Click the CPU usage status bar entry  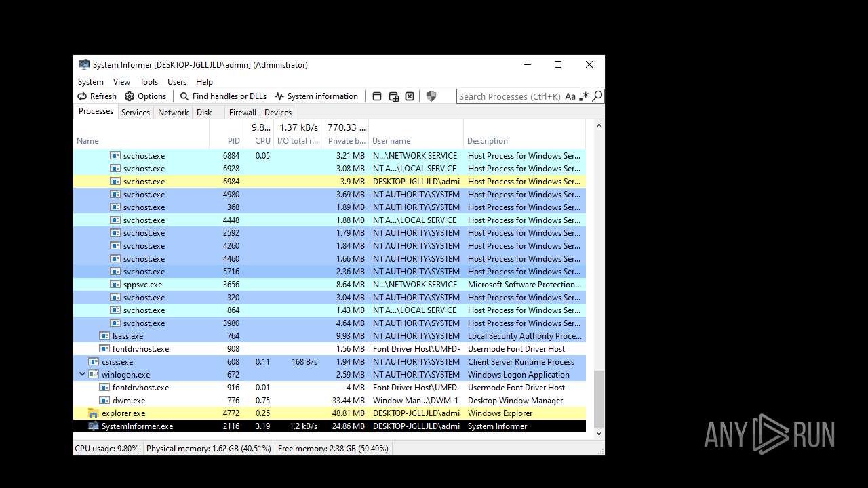click(107, 449)
